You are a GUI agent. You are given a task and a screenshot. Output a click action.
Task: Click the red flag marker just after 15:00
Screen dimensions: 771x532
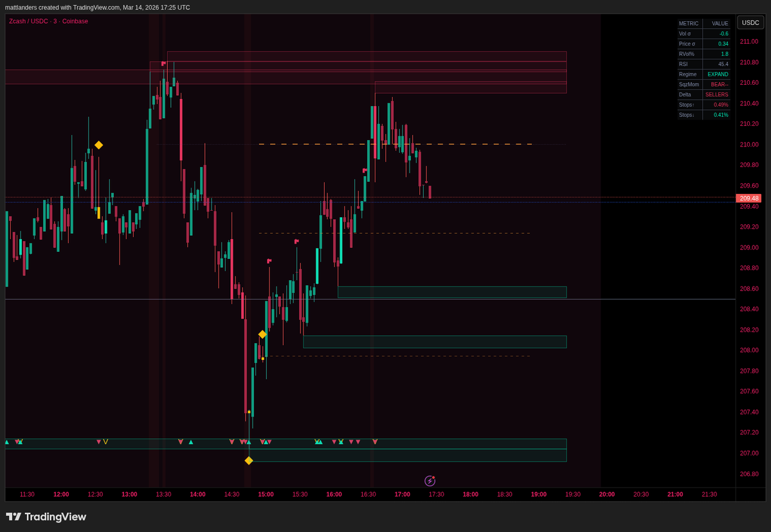[x=269, y=261]
